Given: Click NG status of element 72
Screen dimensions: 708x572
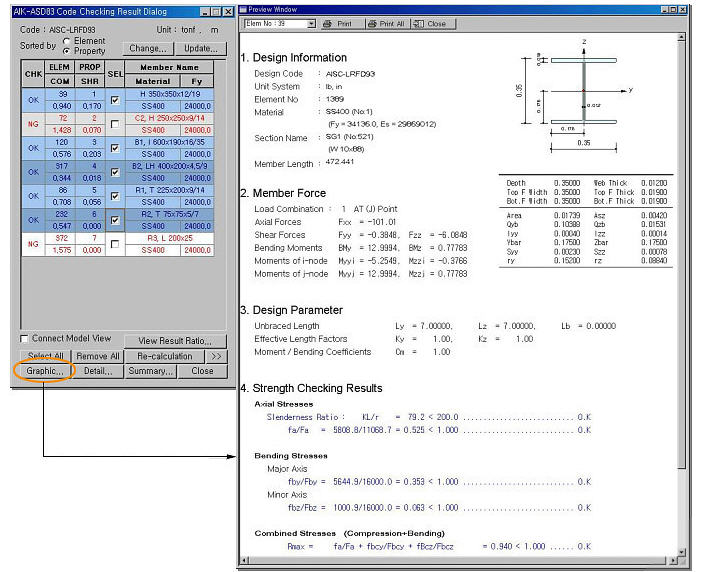Looking at the screenshot, I should click(x=33, y=124).
